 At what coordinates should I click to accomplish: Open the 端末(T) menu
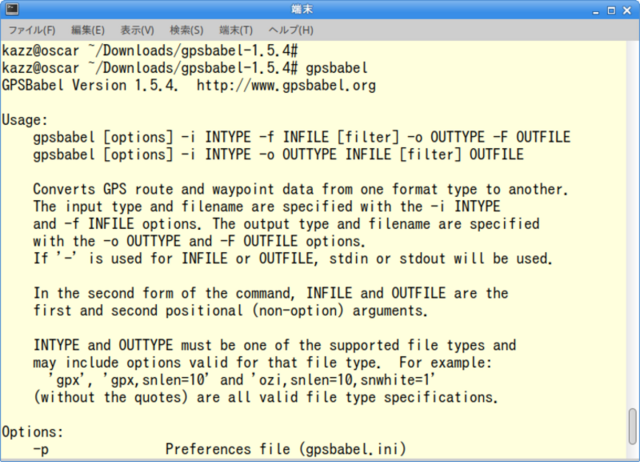point(236,30)
